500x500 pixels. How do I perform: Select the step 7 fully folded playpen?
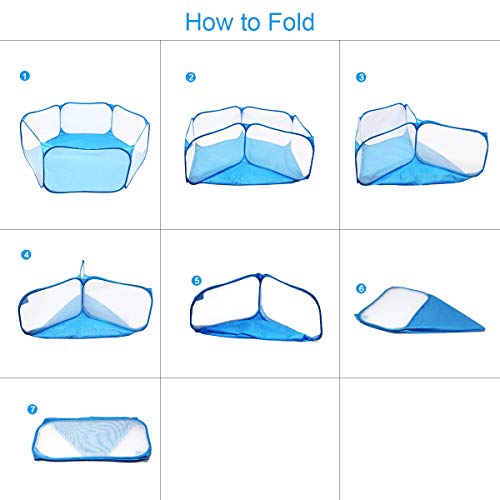click(92, 439)
